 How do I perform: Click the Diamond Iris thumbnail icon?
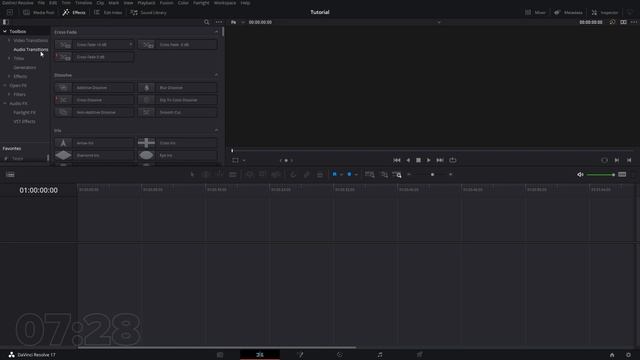click(x=63, y=155)
